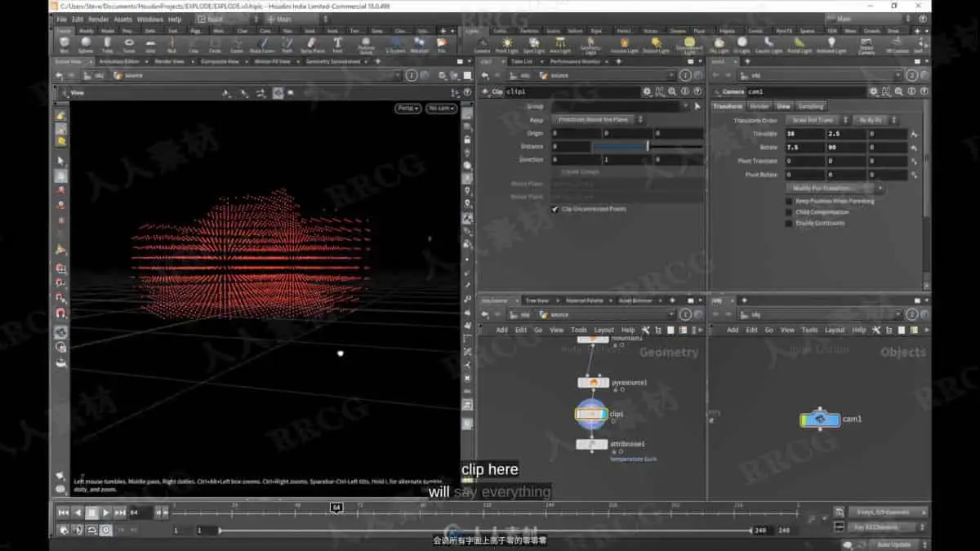Open the Windows menu
Screen dimensions: 980x551
(149, 19)
